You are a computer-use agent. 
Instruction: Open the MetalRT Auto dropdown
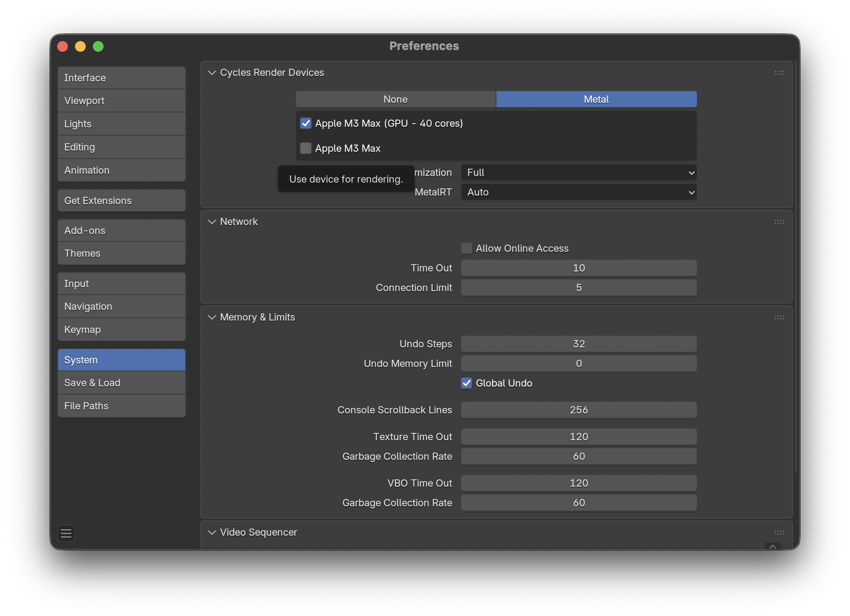tap(579, 192)
